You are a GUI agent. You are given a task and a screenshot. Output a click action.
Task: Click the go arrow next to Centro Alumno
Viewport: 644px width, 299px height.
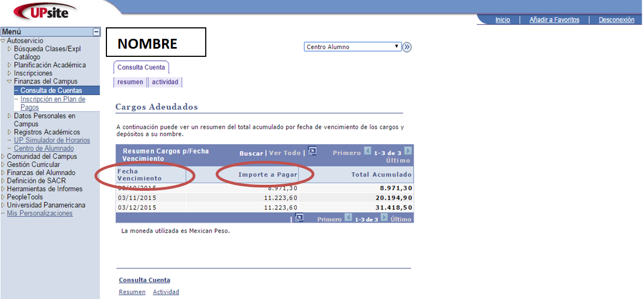tap(407, 47)
